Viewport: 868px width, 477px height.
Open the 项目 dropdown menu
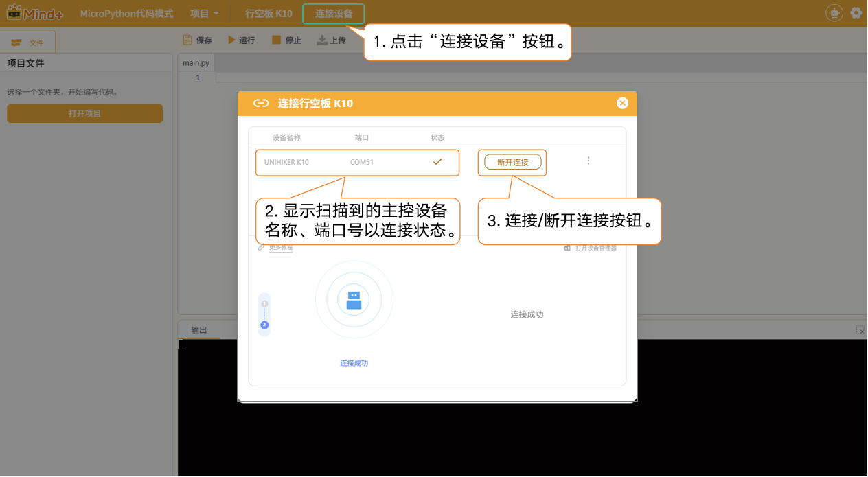pyautogui.click(x=205, y=14)
